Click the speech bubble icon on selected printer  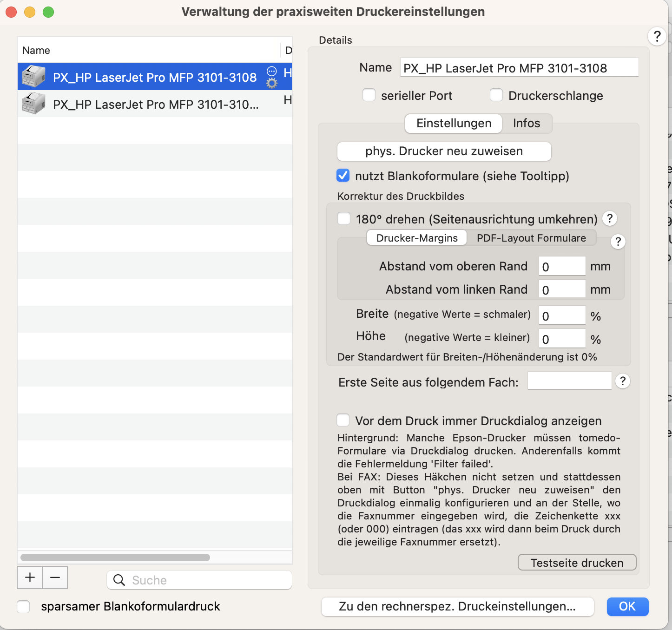pos(272,71)
